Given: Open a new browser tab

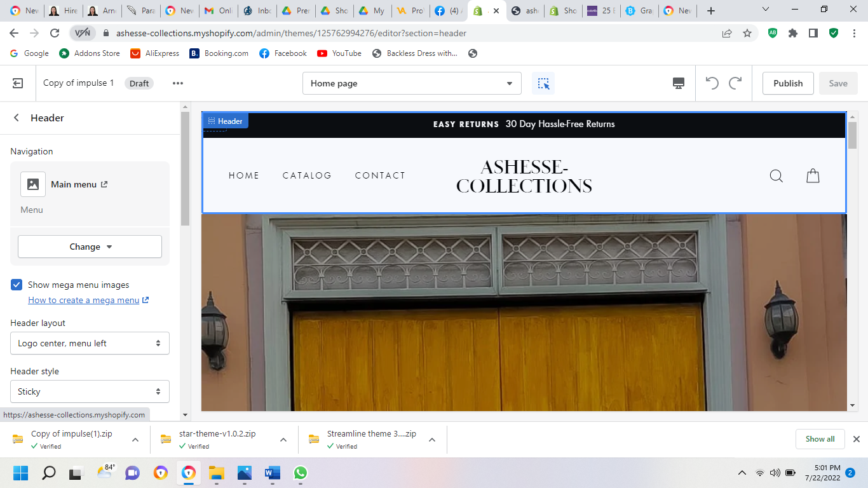Looking at the screenshot, I should click(x=711, y=11).
